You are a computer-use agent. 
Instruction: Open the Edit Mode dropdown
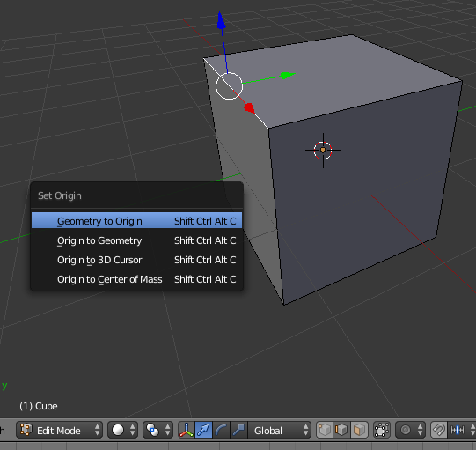(59, 430)
